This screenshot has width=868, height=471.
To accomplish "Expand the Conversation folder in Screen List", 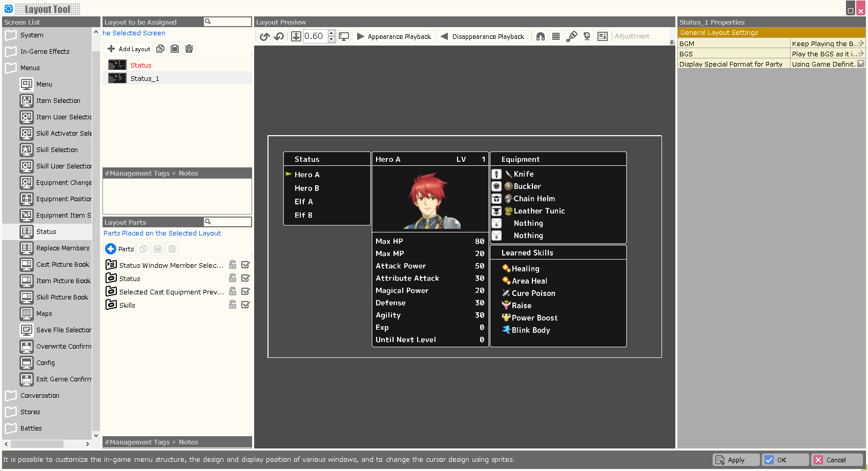I will pyautogui.click(x=11, y=396).
